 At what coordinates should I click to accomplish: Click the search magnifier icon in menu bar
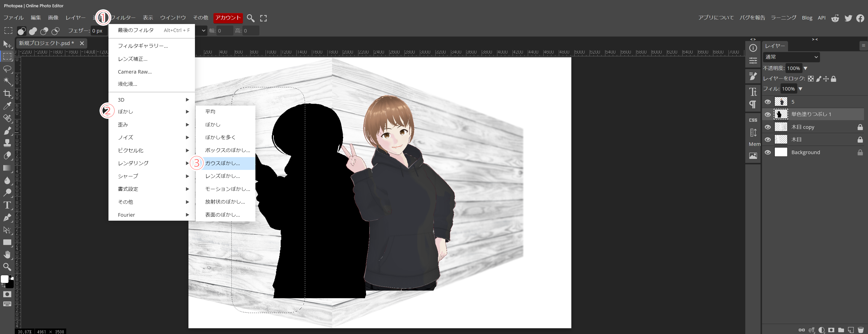coord(250,18)
